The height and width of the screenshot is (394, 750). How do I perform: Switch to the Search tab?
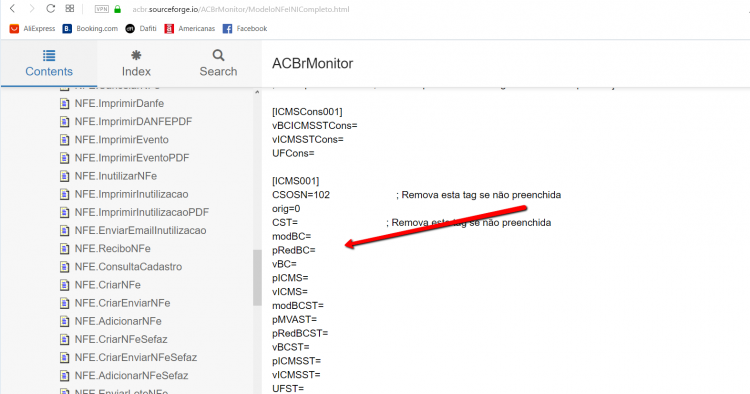point(218,64)
